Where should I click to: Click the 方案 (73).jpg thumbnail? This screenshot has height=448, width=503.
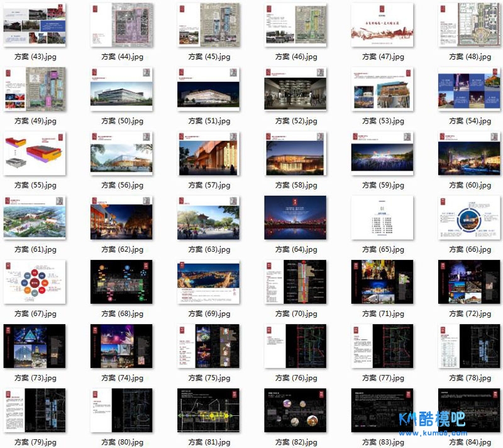point(35,346)
